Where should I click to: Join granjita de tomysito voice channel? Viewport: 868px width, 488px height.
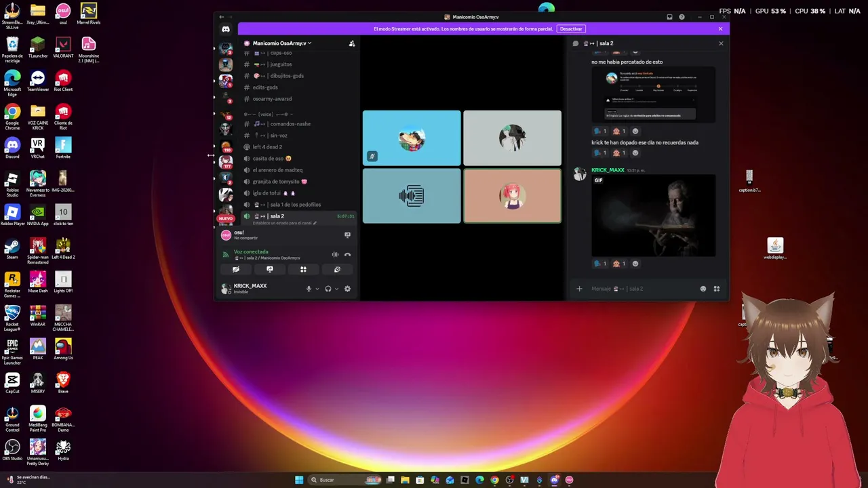click(298, 182)
